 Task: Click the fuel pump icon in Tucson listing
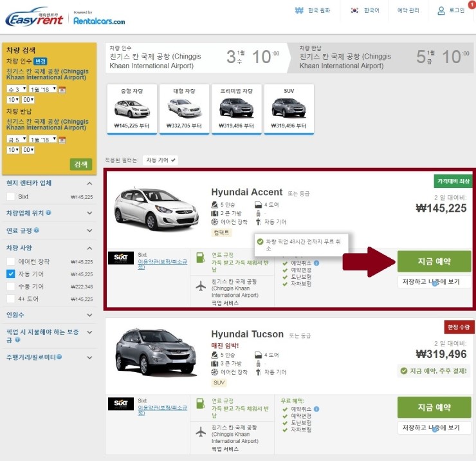tap(200, 404)
